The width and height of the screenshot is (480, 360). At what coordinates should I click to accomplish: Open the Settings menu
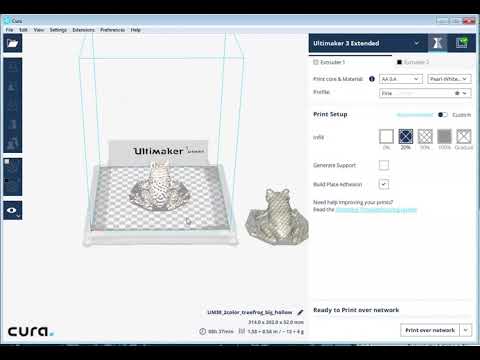click(58, 30)
